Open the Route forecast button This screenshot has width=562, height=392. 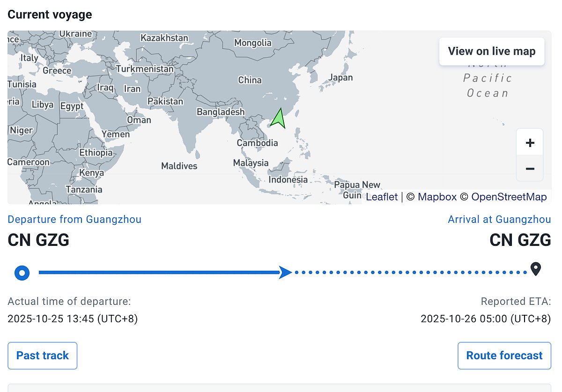504,356
